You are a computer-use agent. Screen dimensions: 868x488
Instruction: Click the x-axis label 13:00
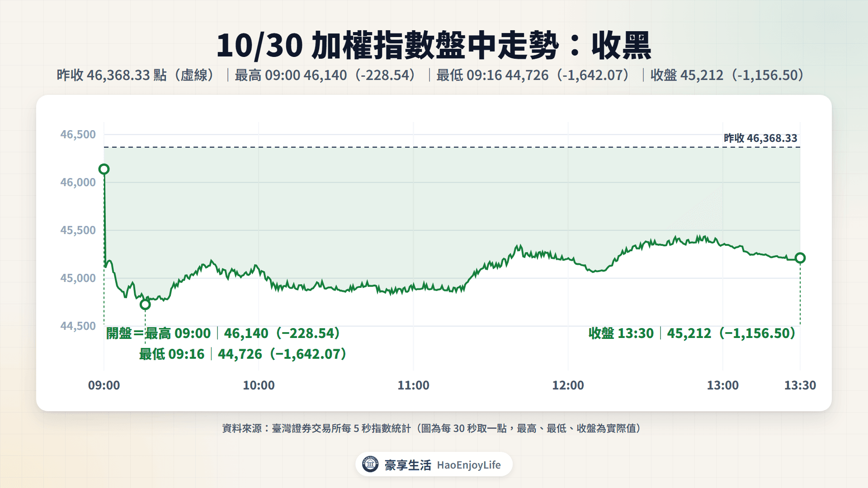tap(722, 385)
